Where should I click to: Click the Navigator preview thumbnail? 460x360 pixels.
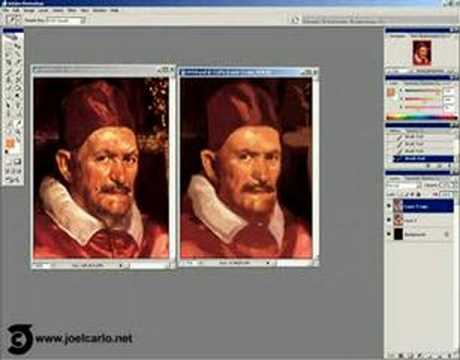click(x=422, y=53)
